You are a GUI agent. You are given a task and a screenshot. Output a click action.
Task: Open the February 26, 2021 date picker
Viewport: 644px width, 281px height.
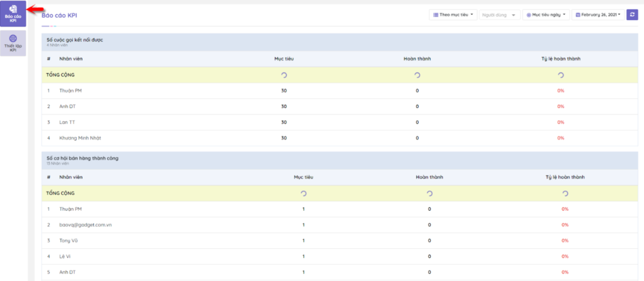(x=598, y=15)
